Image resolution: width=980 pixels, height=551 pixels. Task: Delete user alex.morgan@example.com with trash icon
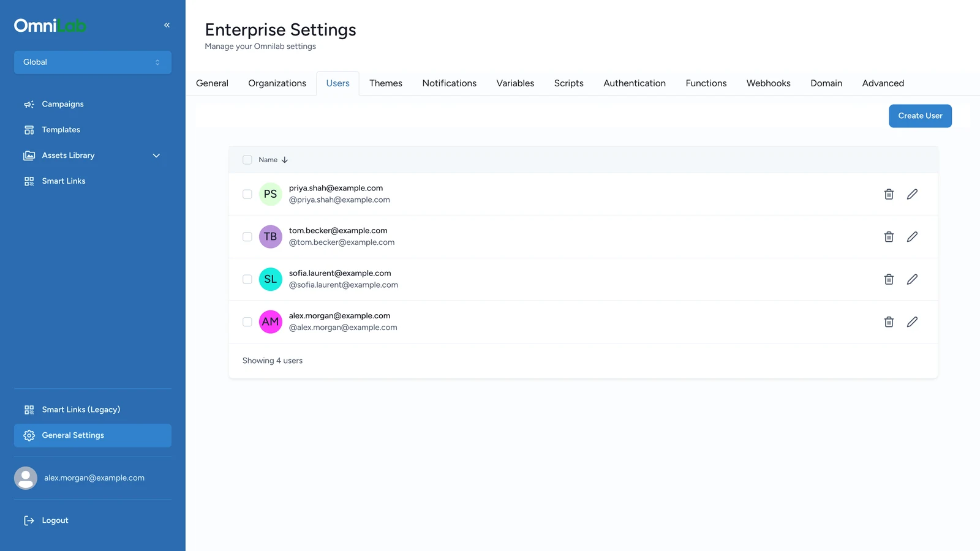coord(889,321)
